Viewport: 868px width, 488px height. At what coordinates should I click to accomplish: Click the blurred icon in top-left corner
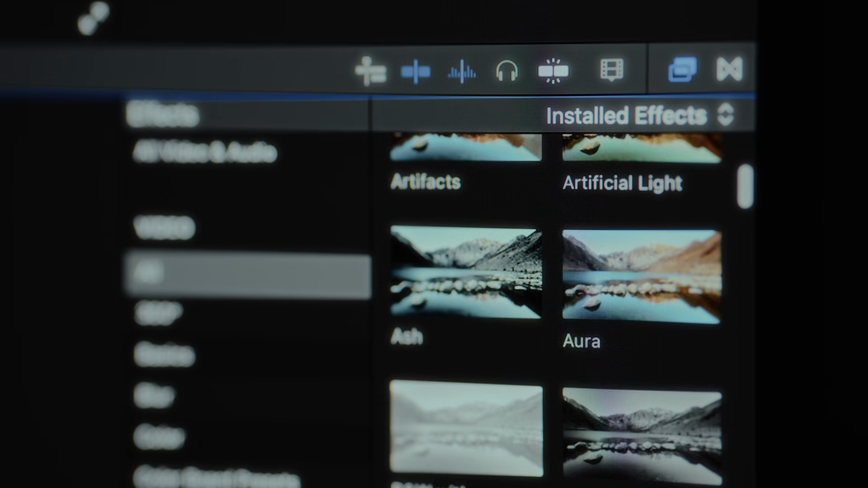tap(93, 18)
